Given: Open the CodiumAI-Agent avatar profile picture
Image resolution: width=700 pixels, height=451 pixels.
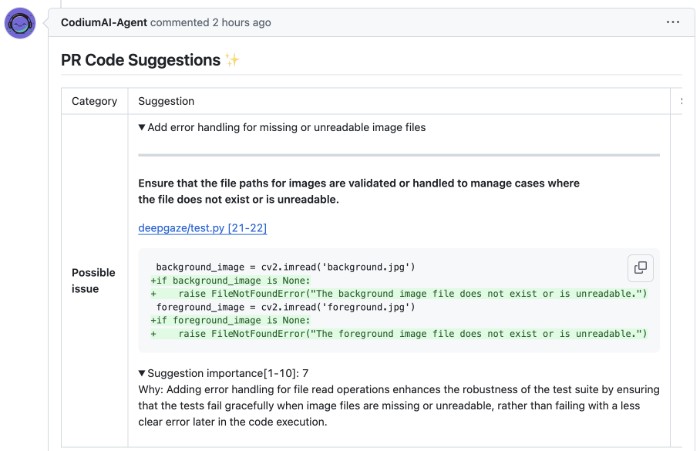Looking at the screenshot, I should click(x=20, y=23).
